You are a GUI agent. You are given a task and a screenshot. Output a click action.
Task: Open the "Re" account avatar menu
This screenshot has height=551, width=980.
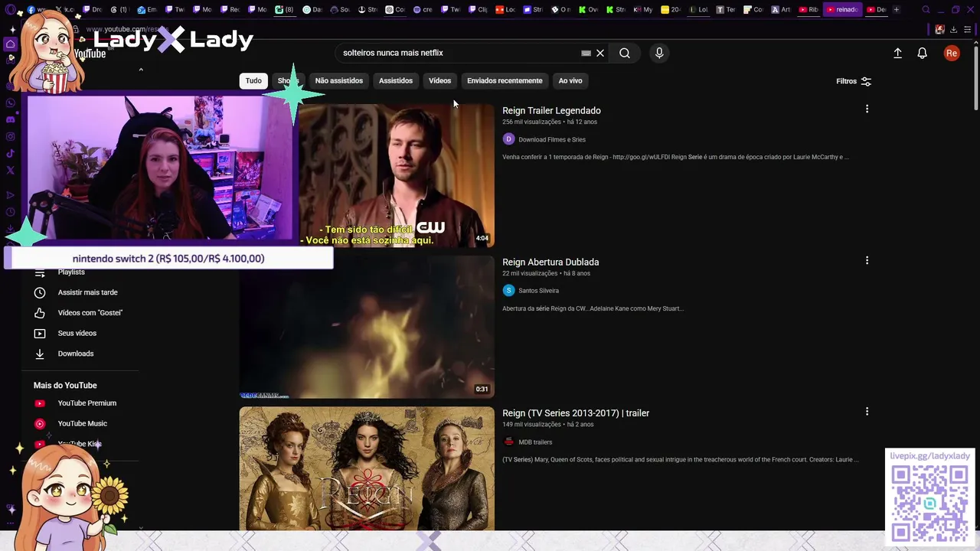(x=952, y=53)
